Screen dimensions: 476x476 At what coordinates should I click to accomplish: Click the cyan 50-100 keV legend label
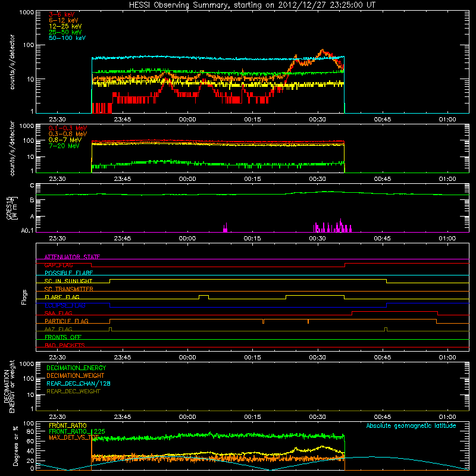click(x=67, y=38)
